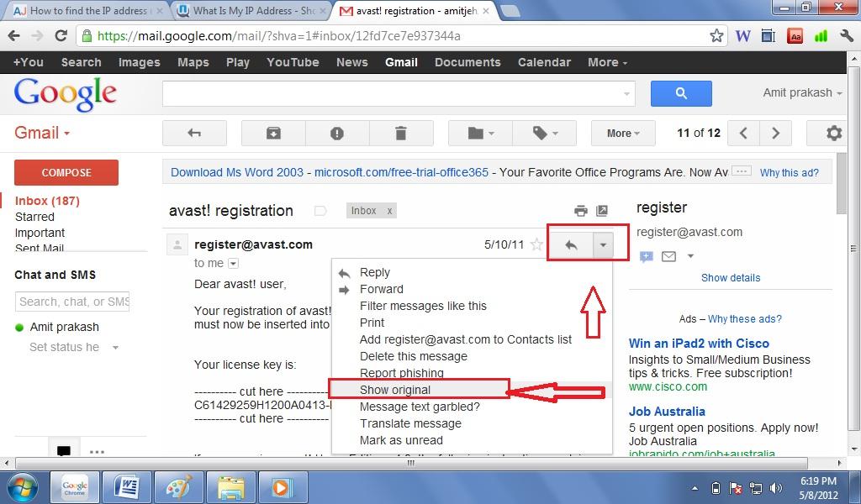
Task: Choose Report phishing menu entry
Action: (x=401, y=373)
